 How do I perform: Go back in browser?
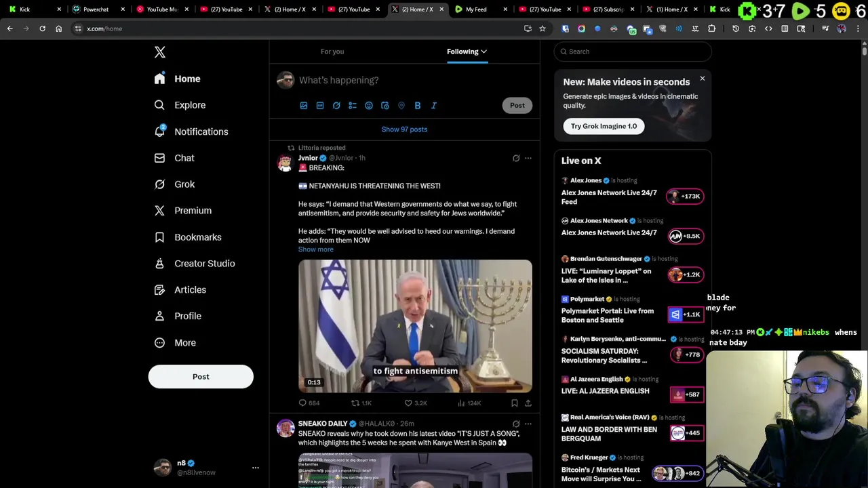[10, 28]
